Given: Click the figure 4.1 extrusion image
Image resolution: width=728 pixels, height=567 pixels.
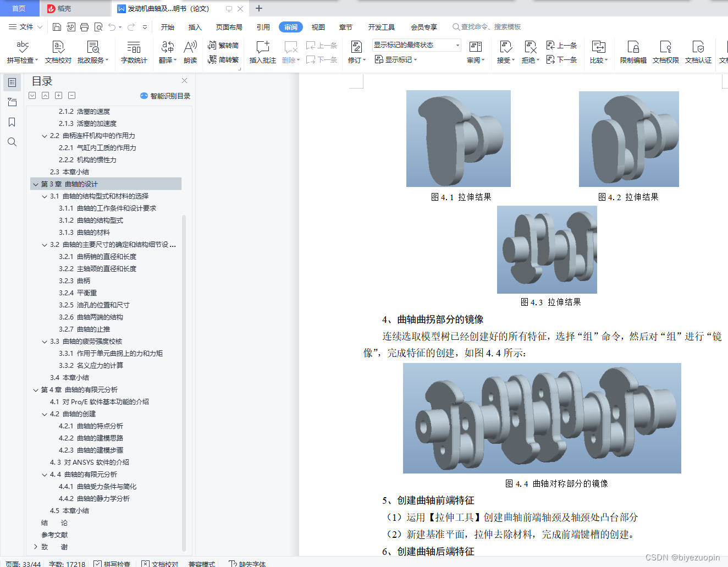Looking at the screenshot, I should coord(459,139).
